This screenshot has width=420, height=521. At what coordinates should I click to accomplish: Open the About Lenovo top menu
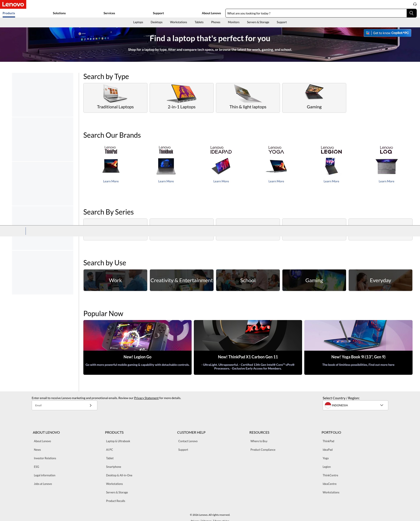(211, 13)
